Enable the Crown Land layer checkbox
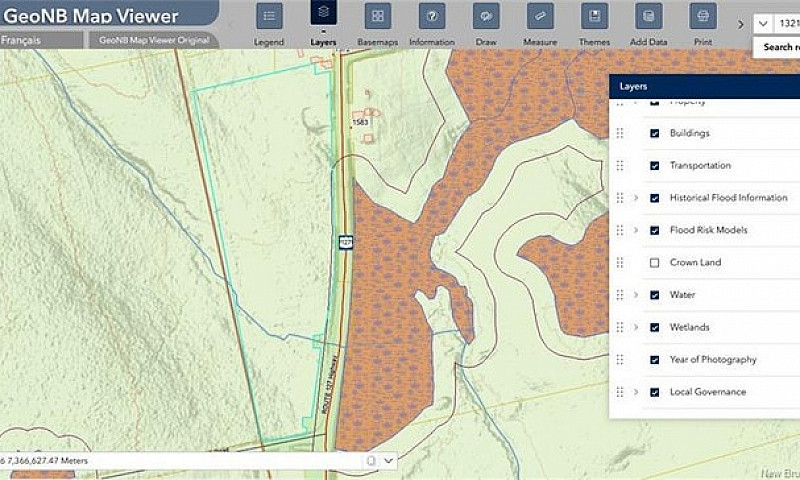800x480 pixels. pos(655,263)
